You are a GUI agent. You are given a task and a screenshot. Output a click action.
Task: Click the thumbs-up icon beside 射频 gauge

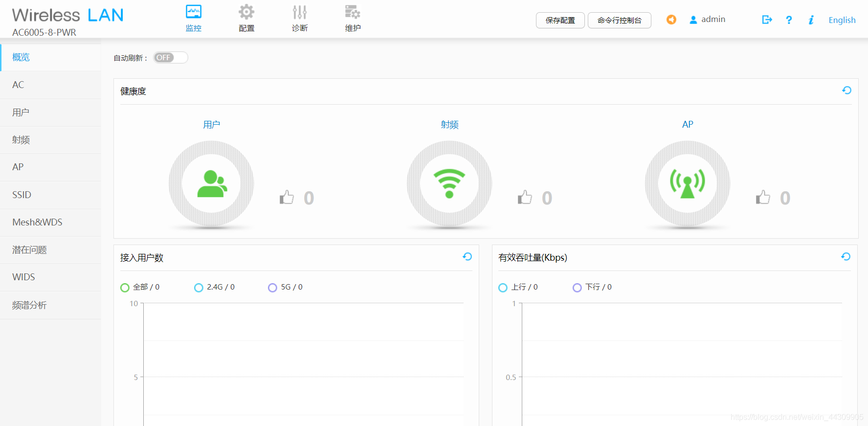coord(525,197)
